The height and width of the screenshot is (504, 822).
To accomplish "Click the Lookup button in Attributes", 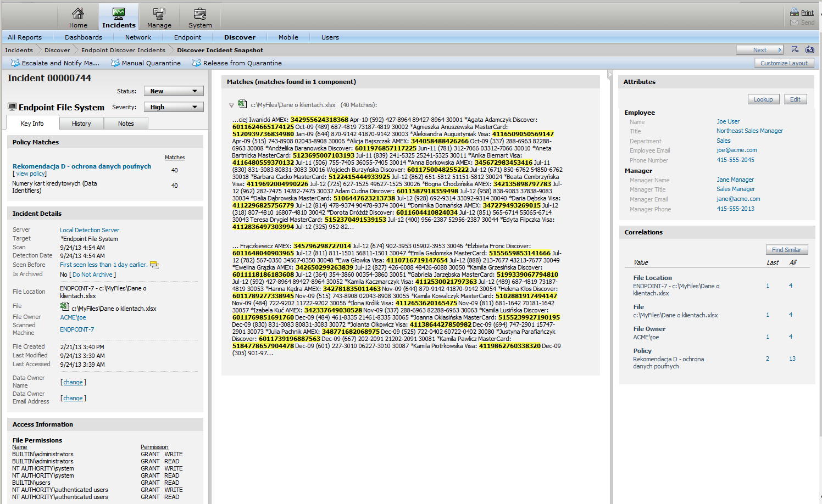I will pyautogui.click(x=763, y=99).
